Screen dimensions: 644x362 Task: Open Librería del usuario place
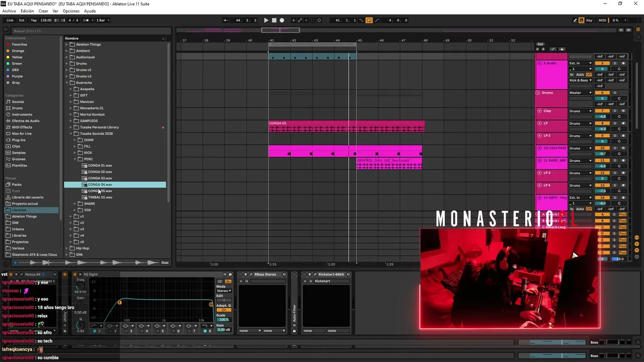[28, 197]
